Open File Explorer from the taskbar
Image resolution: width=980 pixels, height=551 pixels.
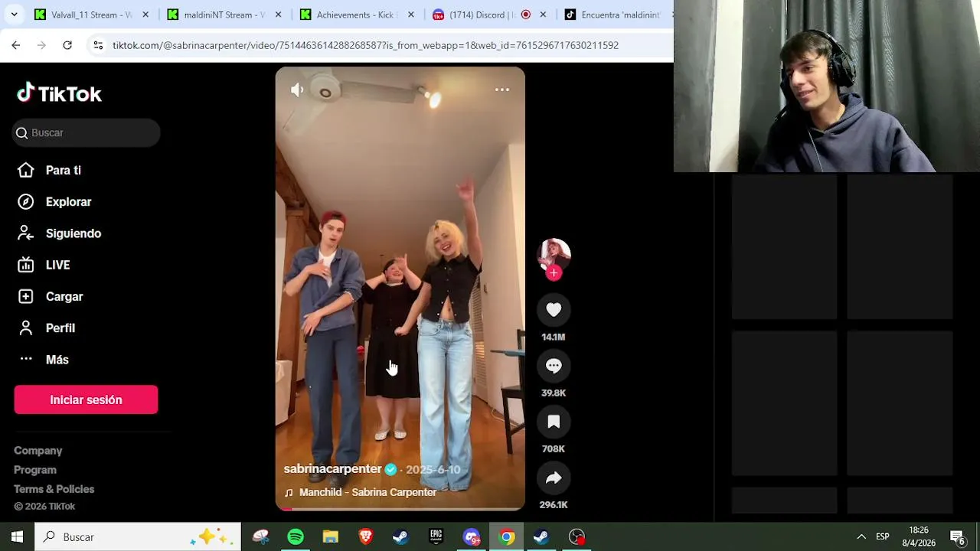331,537
